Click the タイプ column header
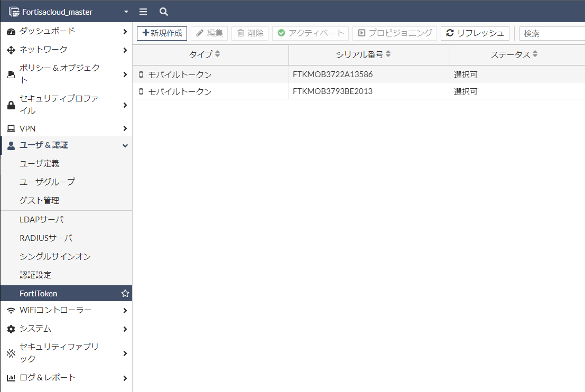 point(211,54)
